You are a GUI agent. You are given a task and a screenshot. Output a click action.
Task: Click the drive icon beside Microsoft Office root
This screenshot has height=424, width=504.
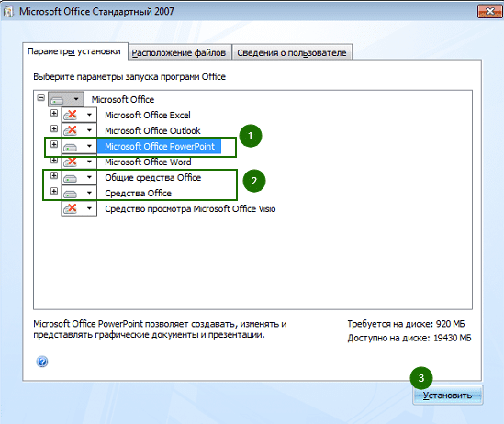click(58, 100)
